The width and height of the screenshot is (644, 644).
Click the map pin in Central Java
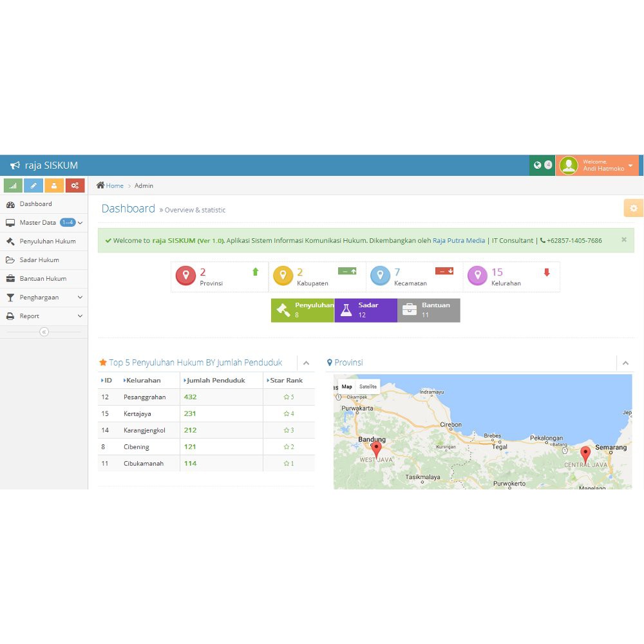point(585,455)
